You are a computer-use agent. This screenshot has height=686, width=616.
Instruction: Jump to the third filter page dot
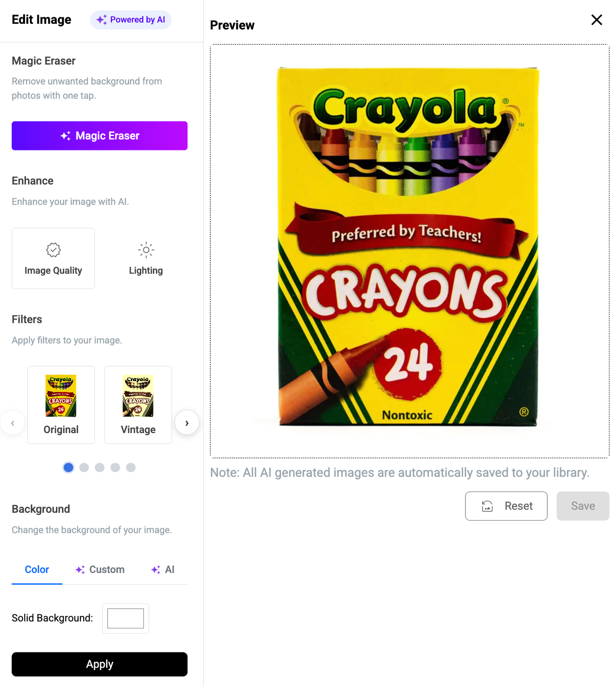click(x=100, y=467)
